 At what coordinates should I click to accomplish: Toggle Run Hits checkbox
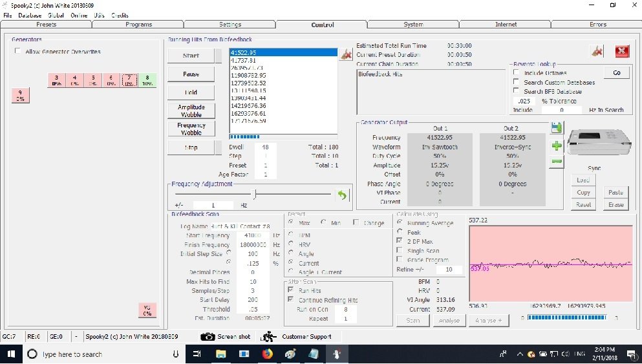290,290
